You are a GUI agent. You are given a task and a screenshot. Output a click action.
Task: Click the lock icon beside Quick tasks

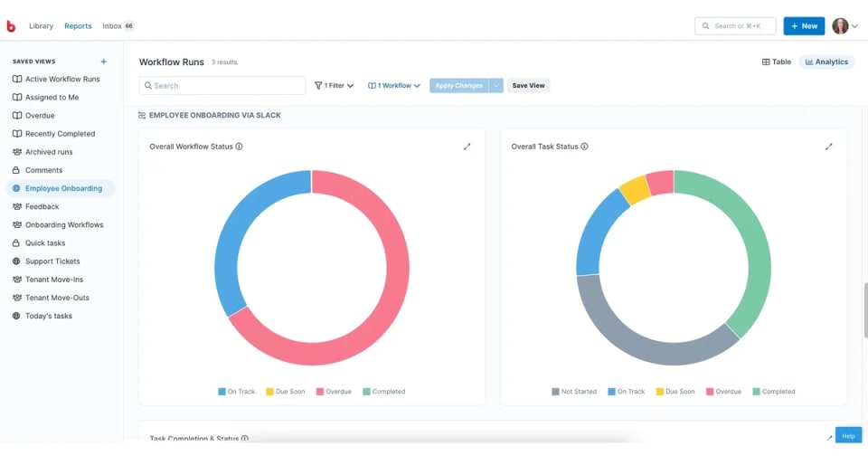tap(16, 243)
